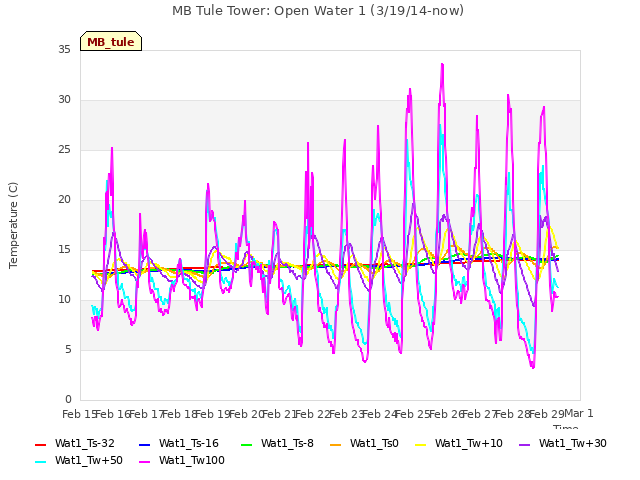
Task: Select the Wat1_Ts-16 legend label
Action: [189, 443]
